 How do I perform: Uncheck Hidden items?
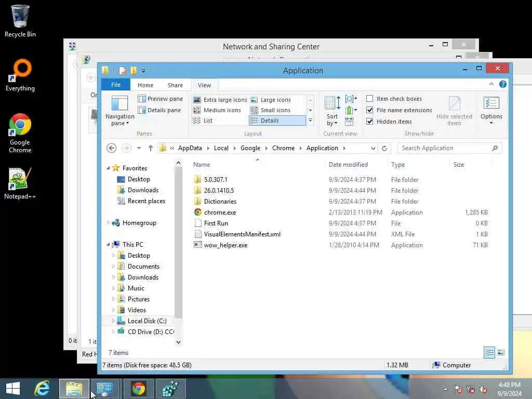point(370,121)
